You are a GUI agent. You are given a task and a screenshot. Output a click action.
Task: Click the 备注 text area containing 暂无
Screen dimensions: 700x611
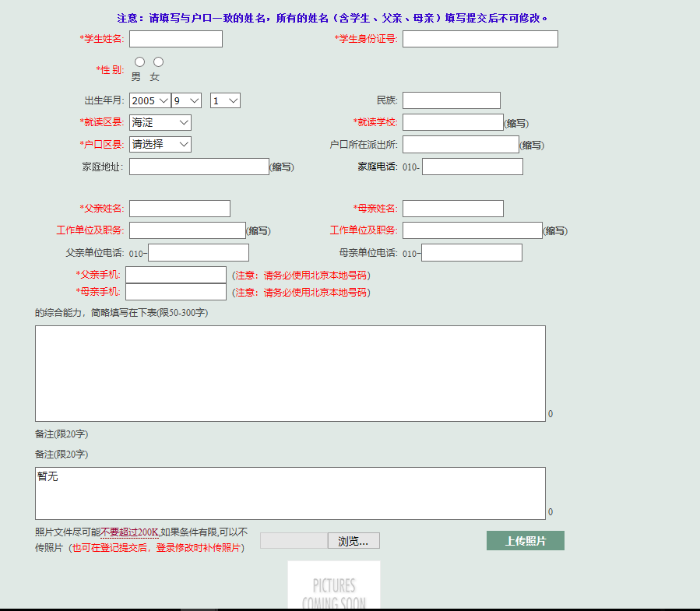pos(290,493)
